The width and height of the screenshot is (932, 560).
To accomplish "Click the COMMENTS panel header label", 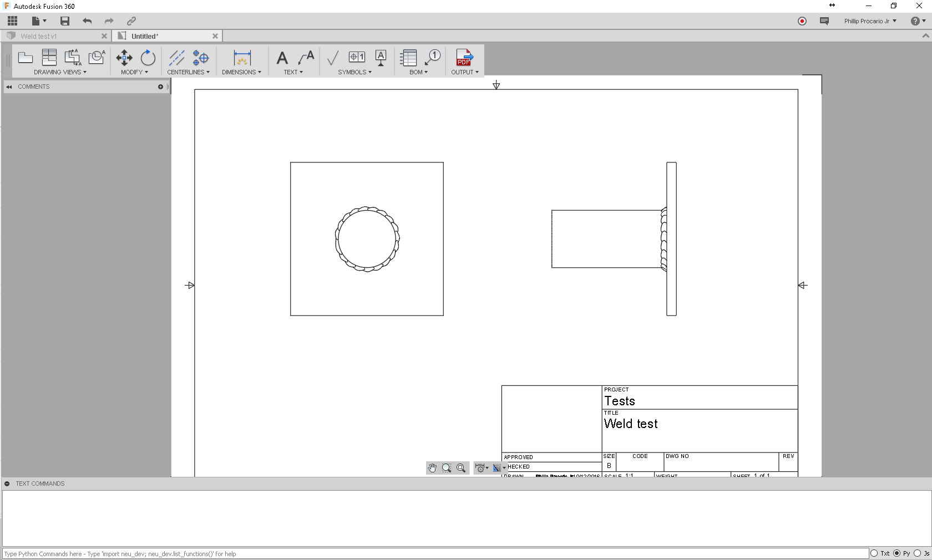I will coord(34,87).
